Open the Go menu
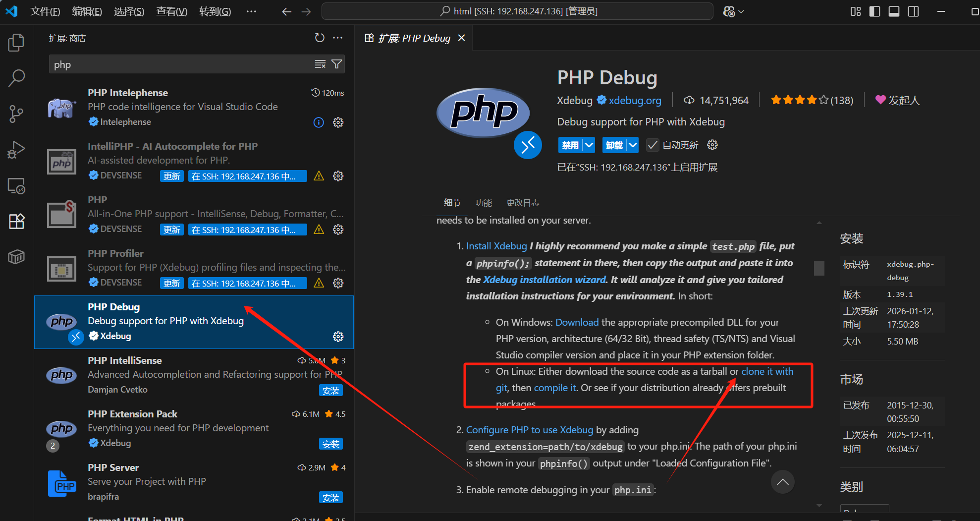980x521 pixels. click(215, 11)
